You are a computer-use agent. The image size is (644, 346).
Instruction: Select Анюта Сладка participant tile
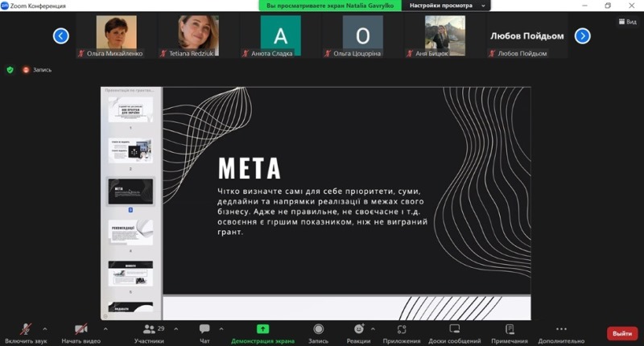(280, 35)
